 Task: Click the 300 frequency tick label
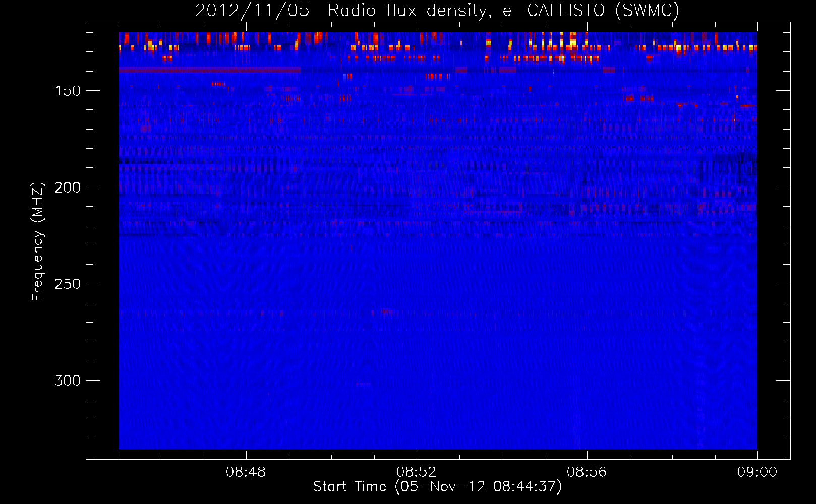point(68,381)
